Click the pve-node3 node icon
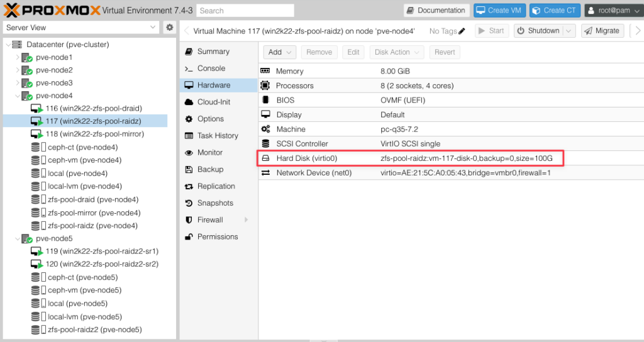The image size is (644, 342). [x=26, y=83]
